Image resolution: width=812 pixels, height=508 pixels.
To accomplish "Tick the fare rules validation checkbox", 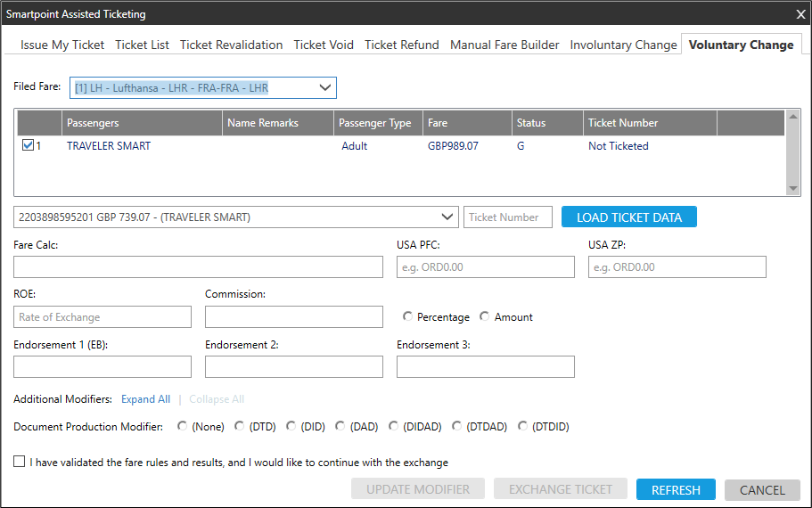I will [x=20, y=463].
